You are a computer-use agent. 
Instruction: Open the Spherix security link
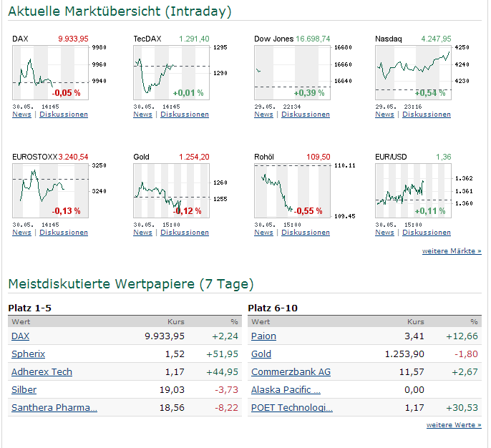(28, 354)
